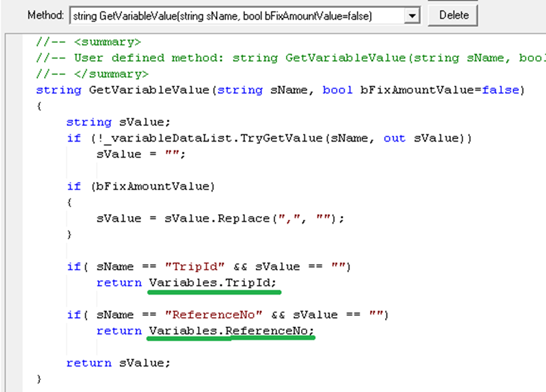This screenshot has height=392, width=546.
Task: Click bFixAmountValue inside the if condition
Action: 152,186
